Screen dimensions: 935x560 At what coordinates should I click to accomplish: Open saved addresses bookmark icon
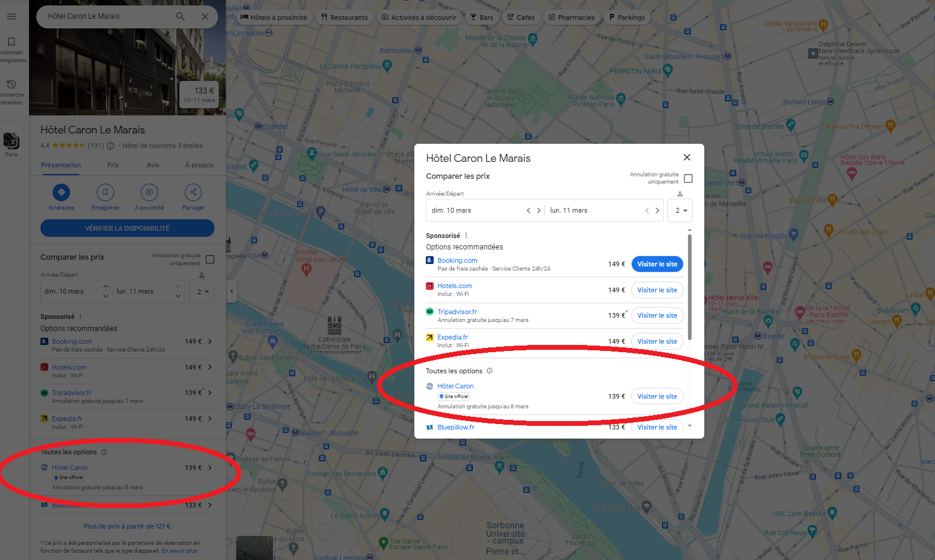click(11, 42)
